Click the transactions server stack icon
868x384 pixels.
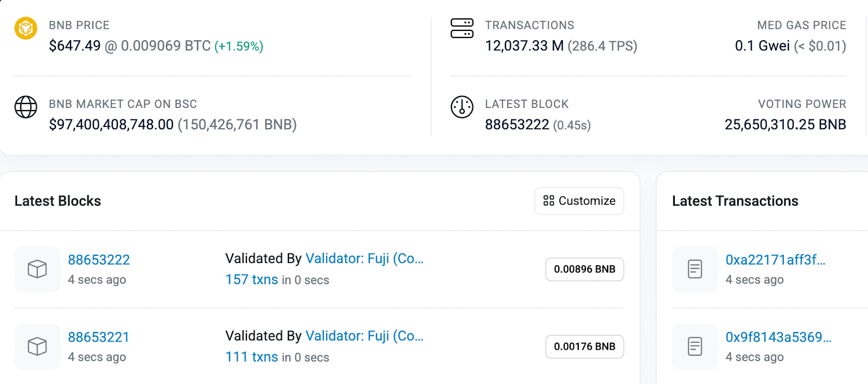462,28
